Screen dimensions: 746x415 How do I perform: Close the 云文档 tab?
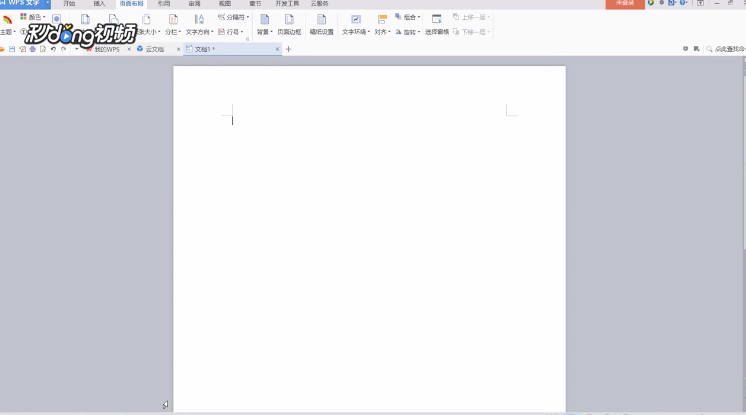(179, 49)
